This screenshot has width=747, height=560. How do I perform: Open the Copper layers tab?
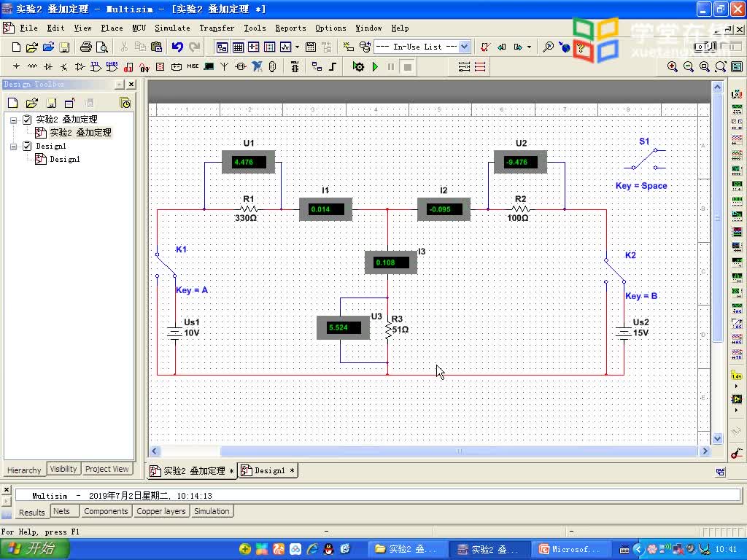tap(161, 511)
